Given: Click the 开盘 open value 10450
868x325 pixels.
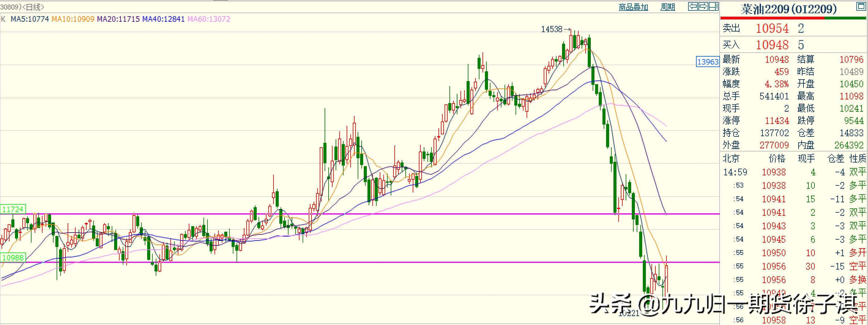Looking at the screenshot, I should 851,84.
